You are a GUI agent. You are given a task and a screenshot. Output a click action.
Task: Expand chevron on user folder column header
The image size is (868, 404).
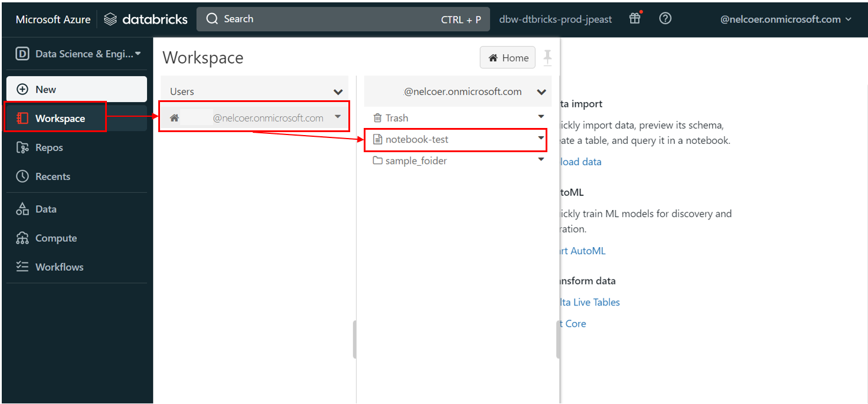click(541, 92)
